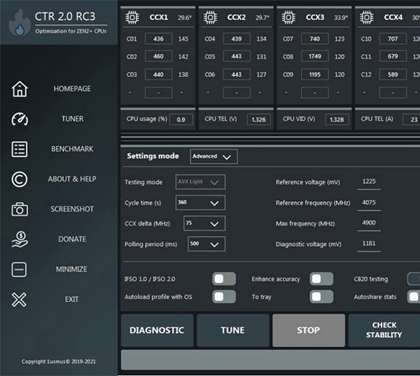Click the C09 frequency box 1195
This screenshot has width=420, height=376.
pos(315,74)
